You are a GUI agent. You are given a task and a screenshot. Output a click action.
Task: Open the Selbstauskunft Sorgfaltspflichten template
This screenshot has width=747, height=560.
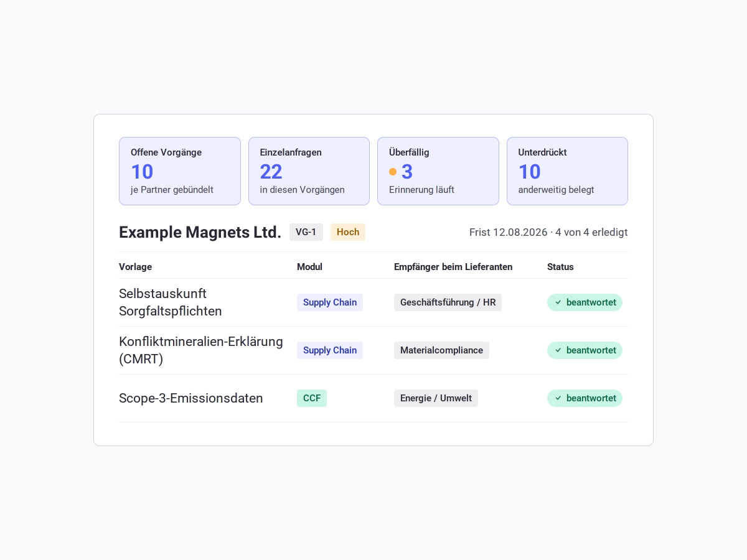(x=171, y=302)
